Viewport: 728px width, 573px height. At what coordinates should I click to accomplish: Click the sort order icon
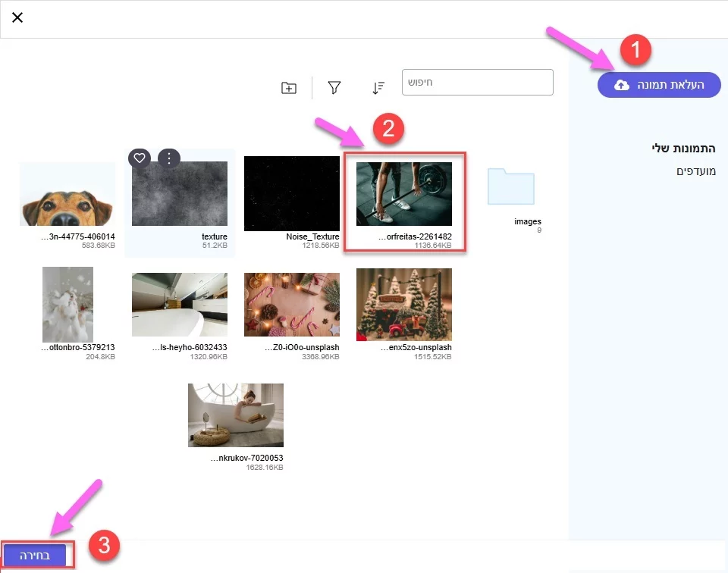[x=378, y=88]
